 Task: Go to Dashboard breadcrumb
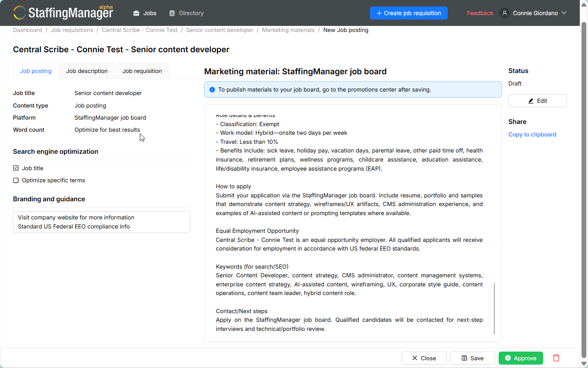[28, 30]
